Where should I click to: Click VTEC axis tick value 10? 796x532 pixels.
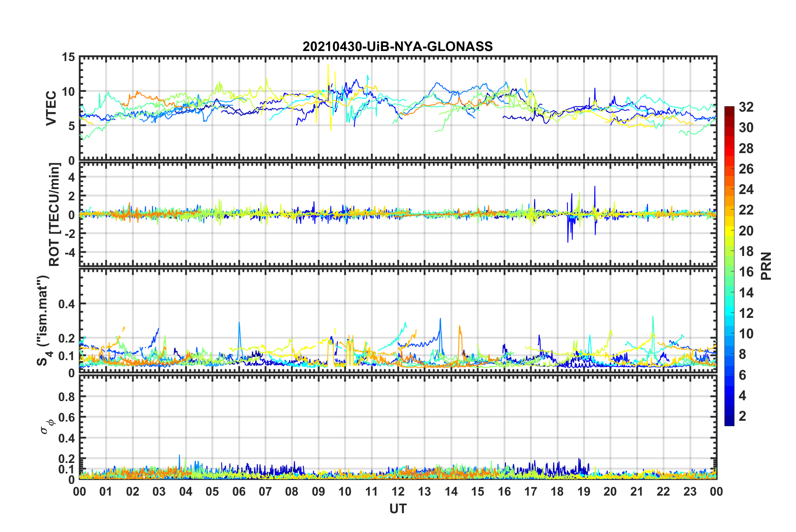point(68,92)
